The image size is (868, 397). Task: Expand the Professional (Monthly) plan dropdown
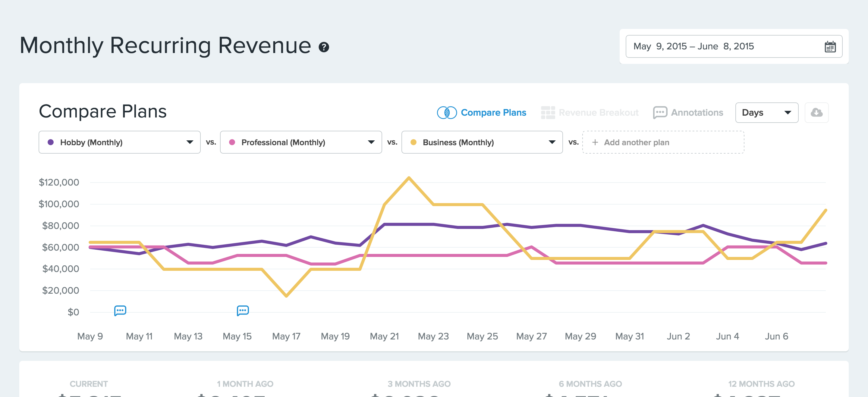[x=371, y=142]
